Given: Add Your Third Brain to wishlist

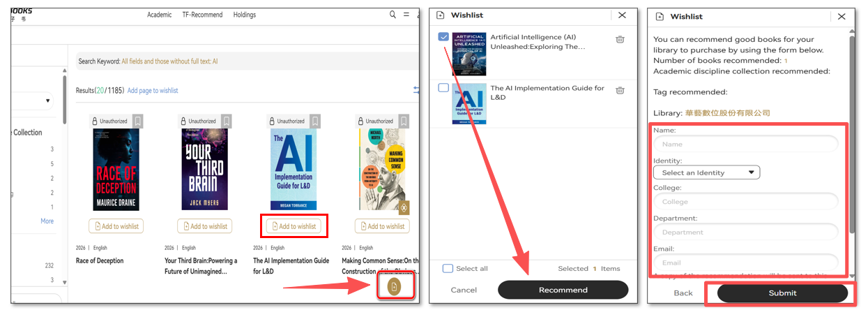Looking at the screenshot, I should tap(205, 226).
